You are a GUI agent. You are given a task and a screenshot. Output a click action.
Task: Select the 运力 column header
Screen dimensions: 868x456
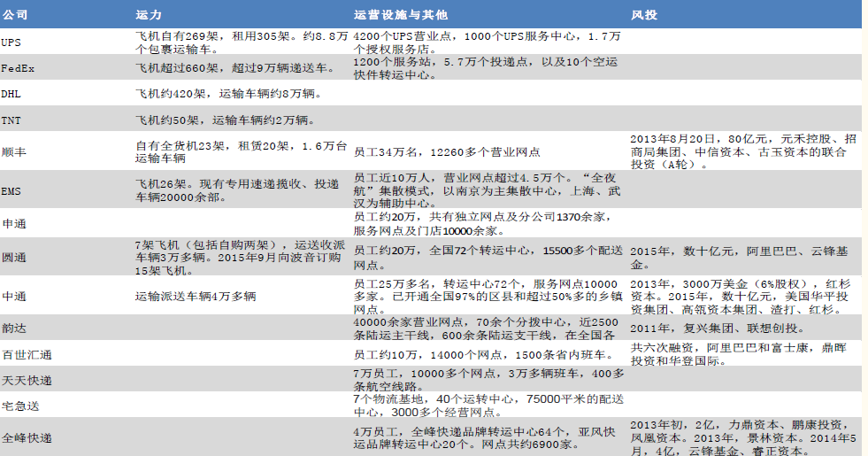pos(149,15)
